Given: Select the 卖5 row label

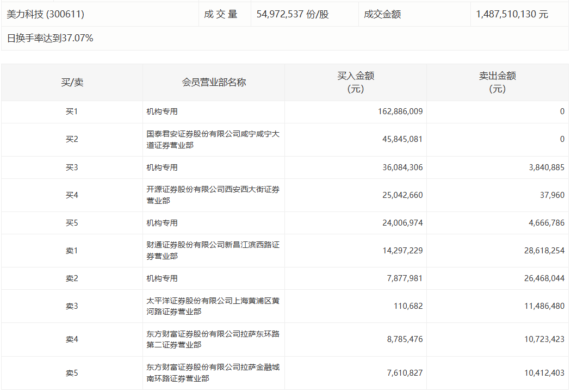Looking at the screenshot, I should pos(72,373).
